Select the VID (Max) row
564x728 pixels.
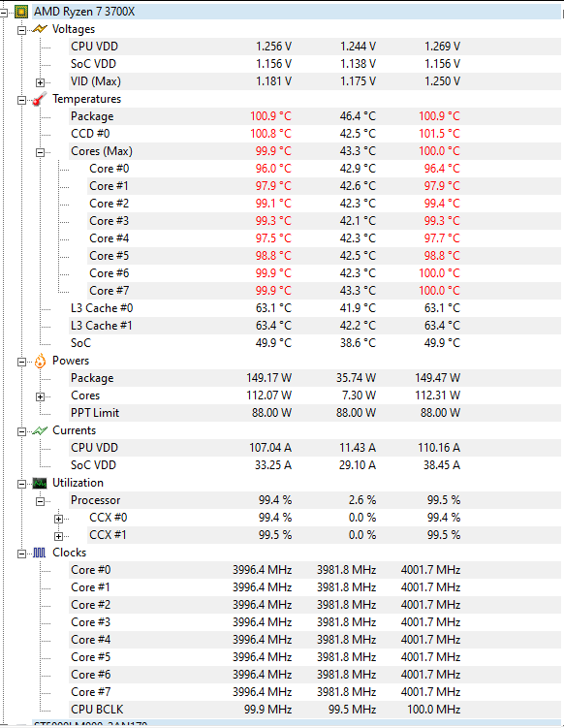315,81
